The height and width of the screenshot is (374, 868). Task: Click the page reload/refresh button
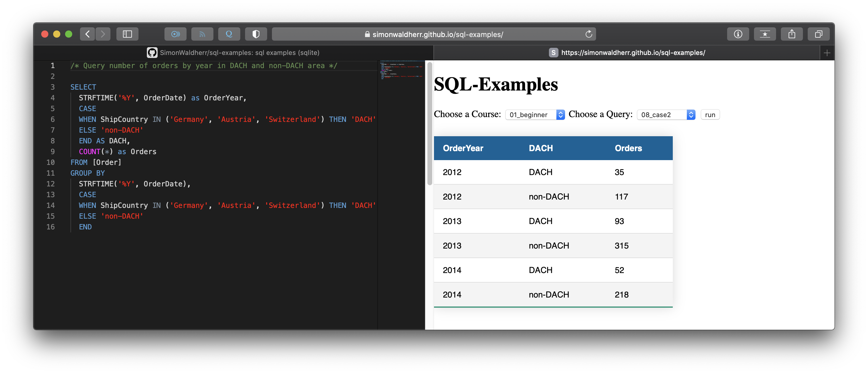[x=588, y=34]
